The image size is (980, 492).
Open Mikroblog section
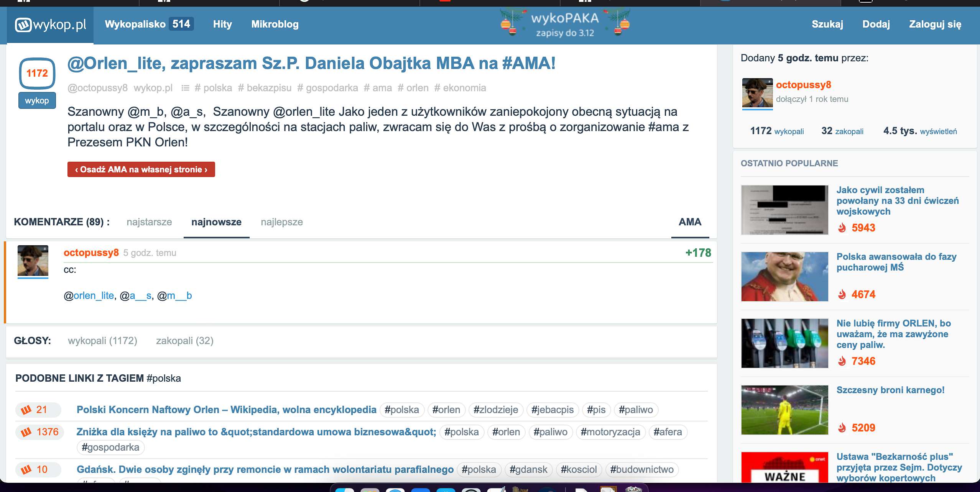(275, 24)
